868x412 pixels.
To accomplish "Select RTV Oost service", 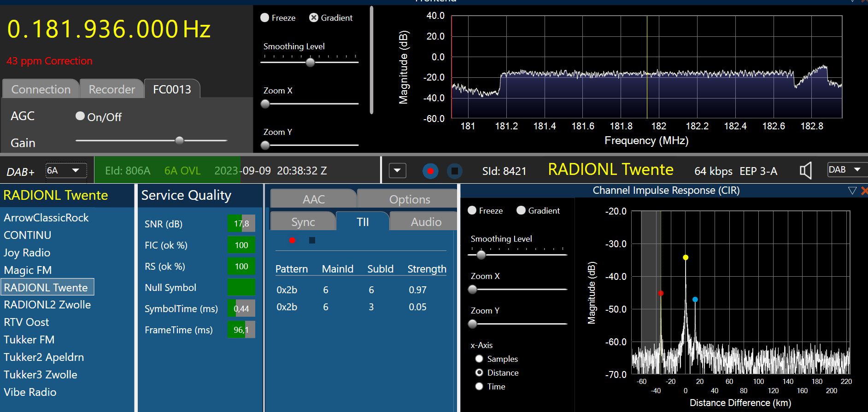I will click(x=26, y=322).
